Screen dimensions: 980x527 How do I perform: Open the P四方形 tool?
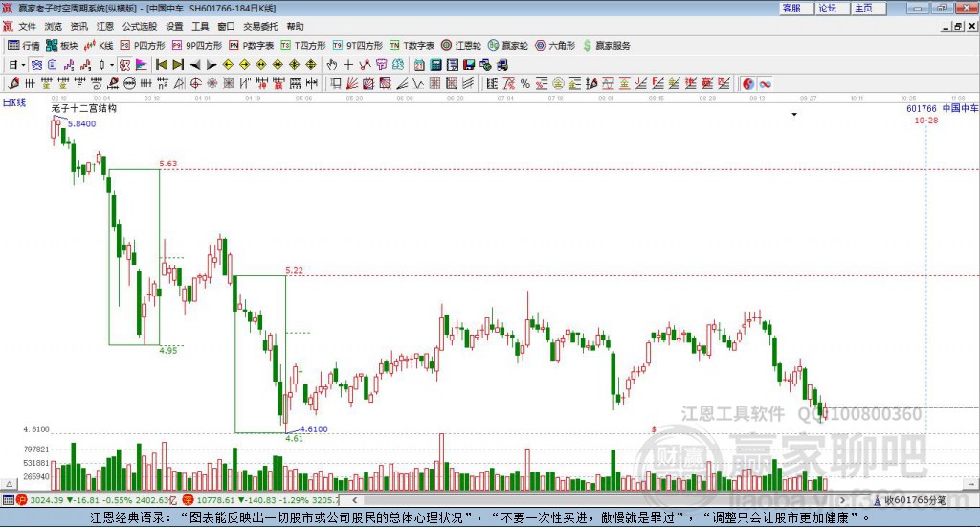tap(143, 46)
